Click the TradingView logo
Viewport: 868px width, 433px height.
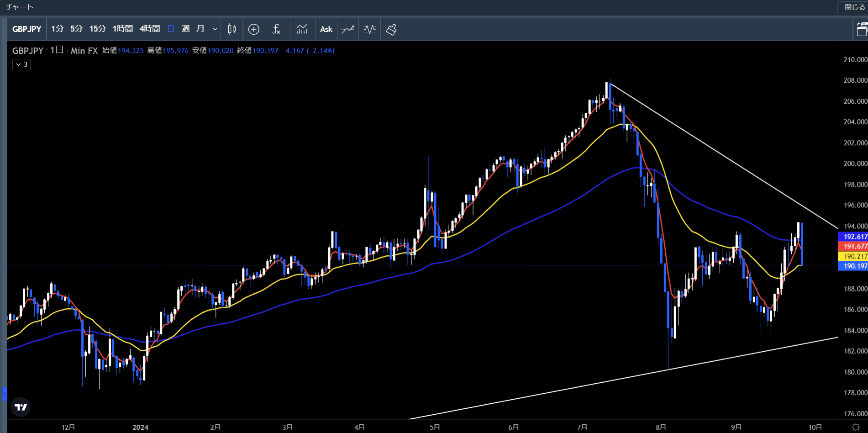[x=21, y=407]
